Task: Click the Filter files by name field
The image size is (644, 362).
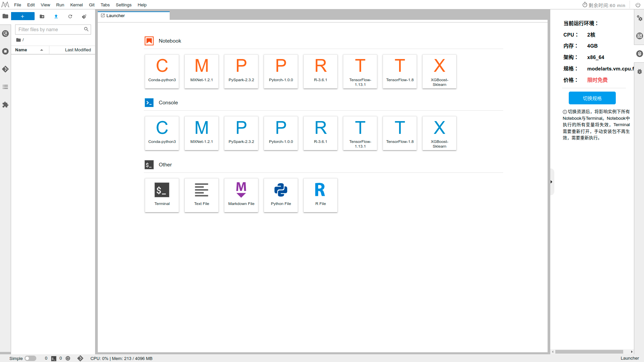Action: point(50,30)
